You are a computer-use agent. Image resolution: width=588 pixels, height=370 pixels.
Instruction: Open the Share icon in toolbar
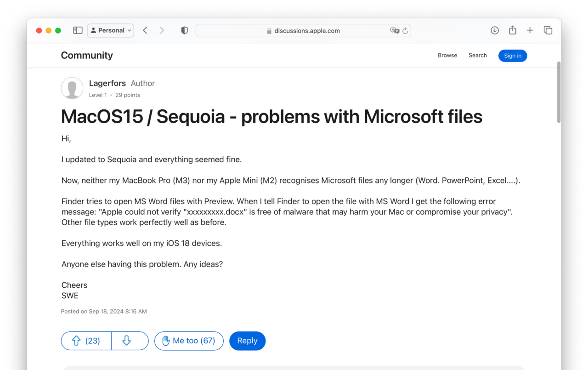click(513, 30)
